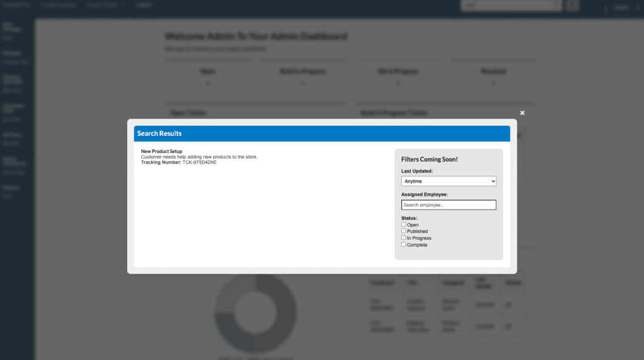
Task: Click the tracking number TCK-875D4D9E
Action: click(x=199, y=162)
